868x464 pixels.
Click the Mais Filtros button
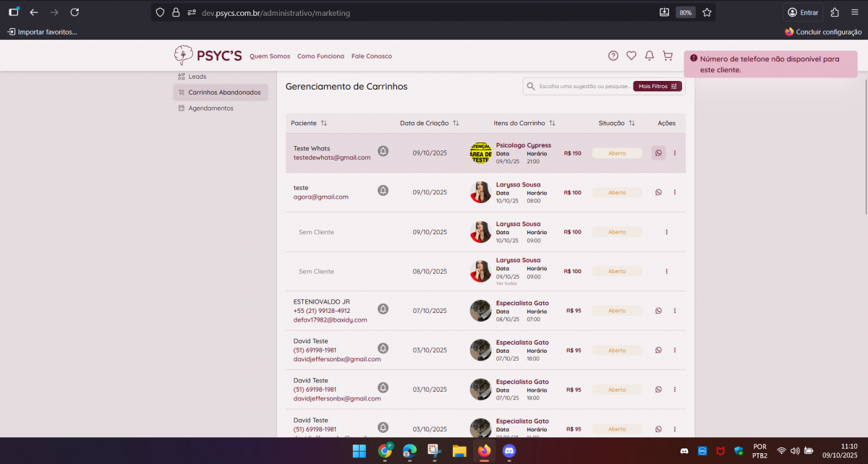[x=657, y=86]
